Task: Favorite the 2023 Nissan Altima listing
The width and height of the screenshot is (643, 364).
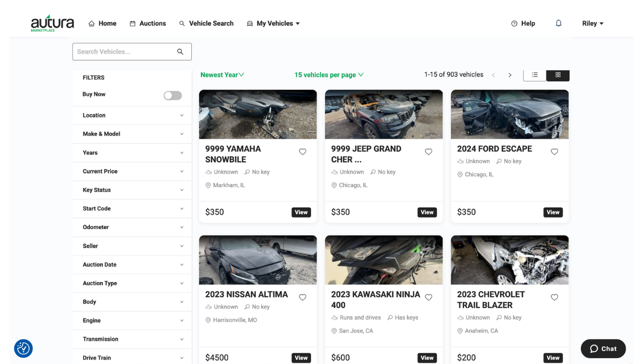Action: click(x=303, y=298)
